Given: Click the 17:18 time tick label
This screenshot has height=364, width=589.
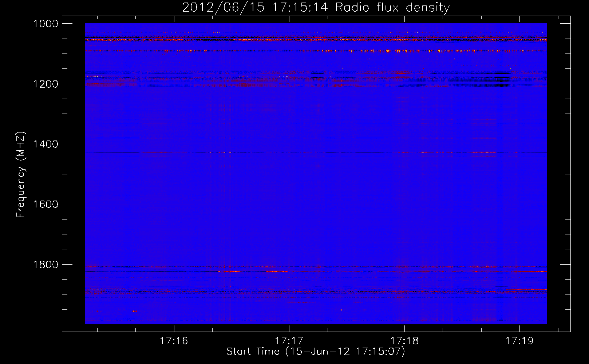Looking at the screenshot, I should click(x=404, y=341).
